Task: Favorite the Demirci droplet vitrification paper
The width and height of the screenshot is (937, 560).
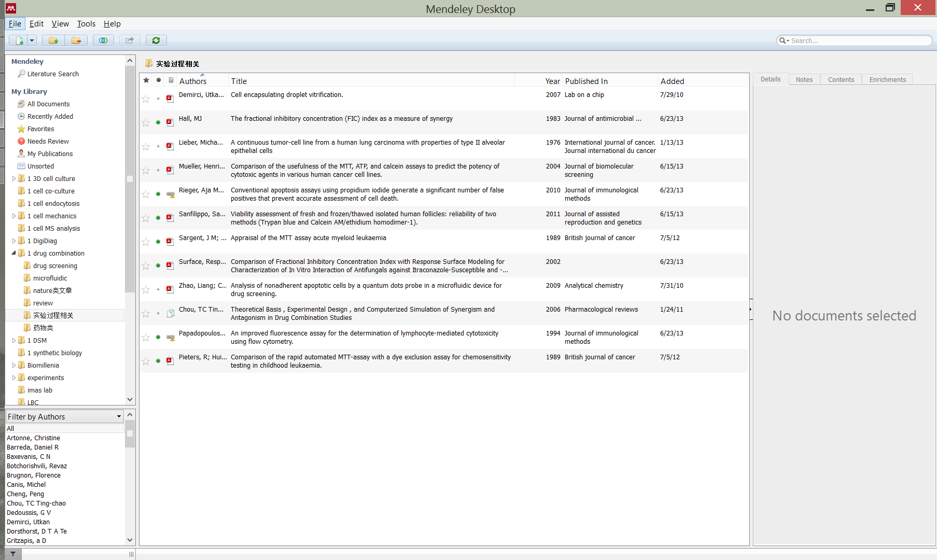Action: click(146, 99)
